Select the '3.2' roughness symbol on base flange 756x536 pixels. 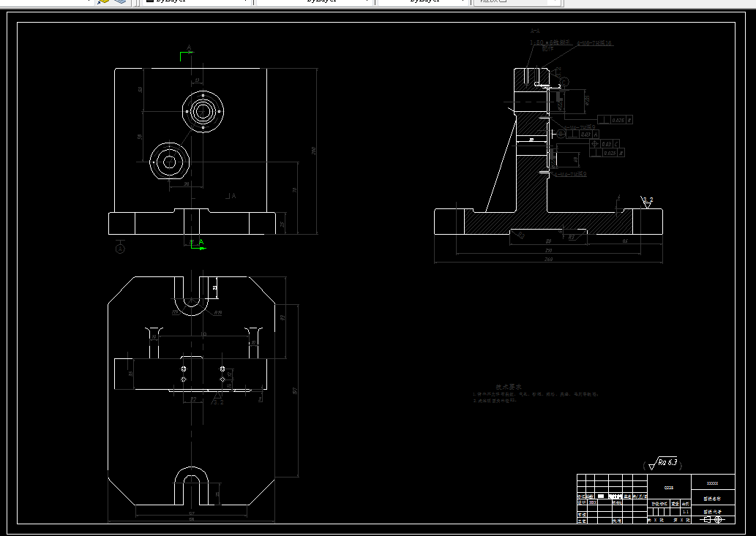[647, 201]
